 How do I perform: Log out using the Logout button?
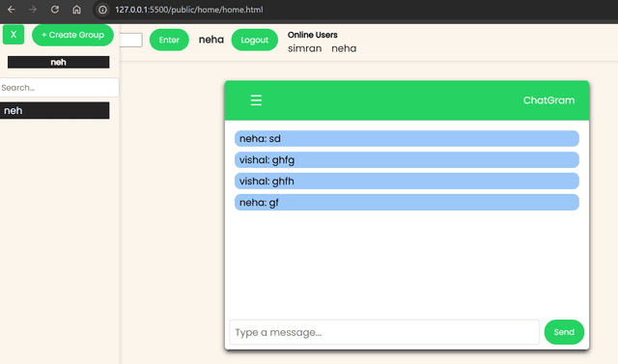[255, 40]
